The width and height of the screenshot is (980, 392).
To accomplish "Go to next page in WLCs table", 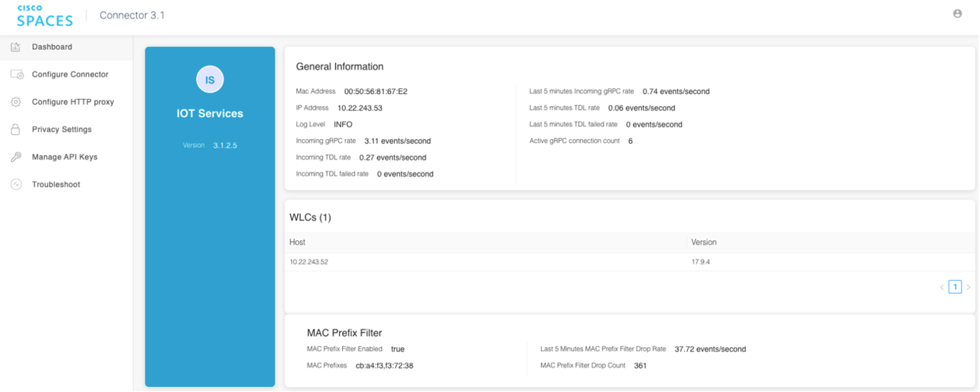I will (x=968, y=287).
